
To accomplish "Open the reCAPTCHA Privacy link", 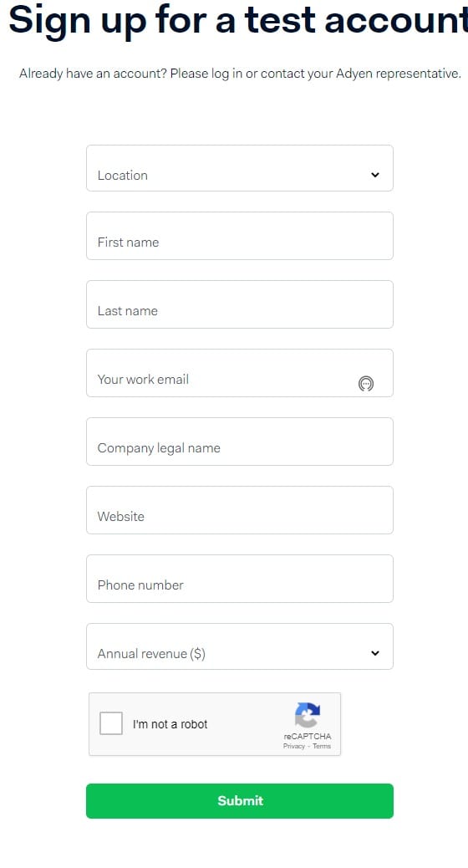I will 293,746.
